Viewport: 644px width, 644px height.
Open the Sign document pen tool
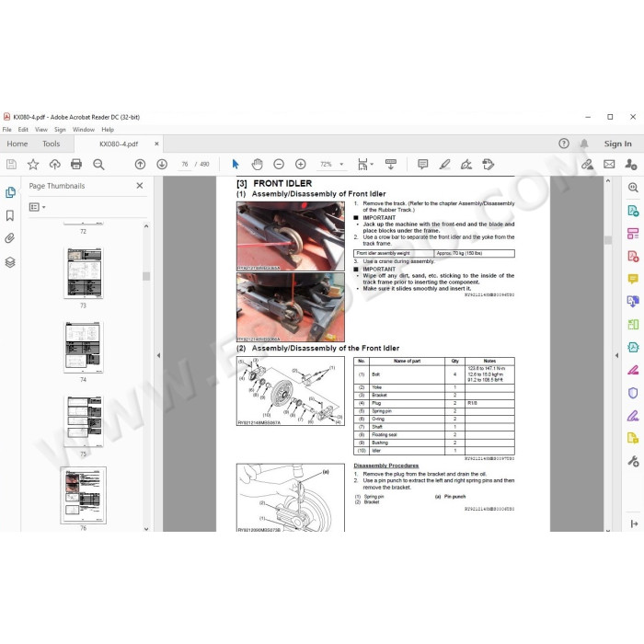pyautogui.click(x=466, y=165)
